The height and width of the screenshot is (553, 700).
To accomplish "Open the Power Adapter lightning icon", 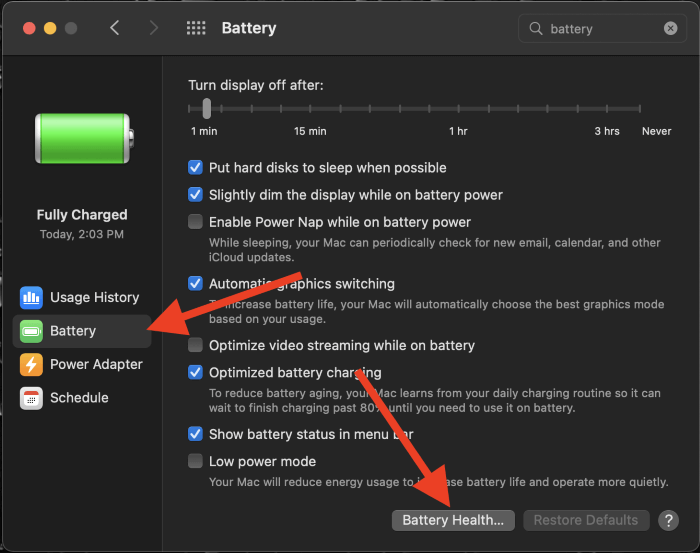I will 31,365.
